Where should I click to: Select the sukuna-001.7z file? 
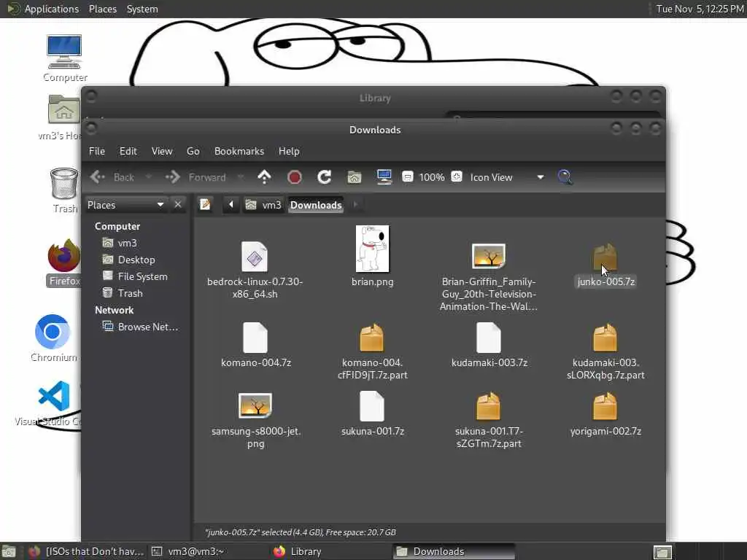click(x=373, y=413)
